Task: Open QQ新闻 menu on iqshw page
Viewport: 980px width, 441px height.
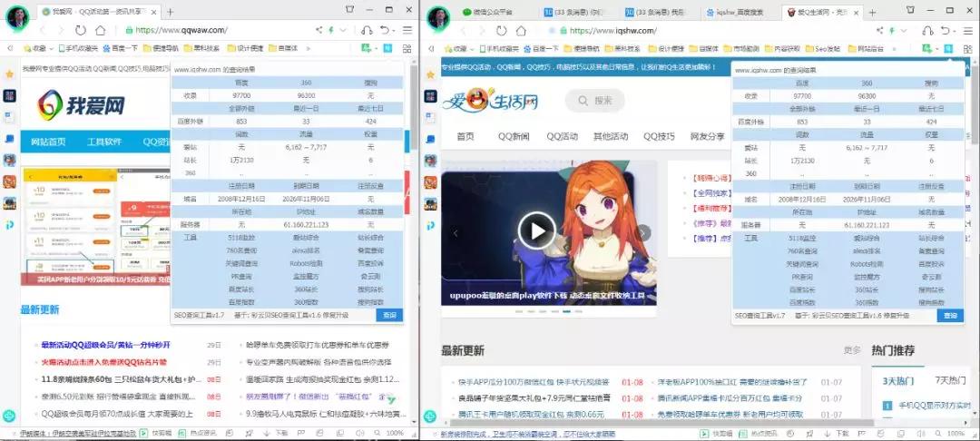Action: point(514,137)
